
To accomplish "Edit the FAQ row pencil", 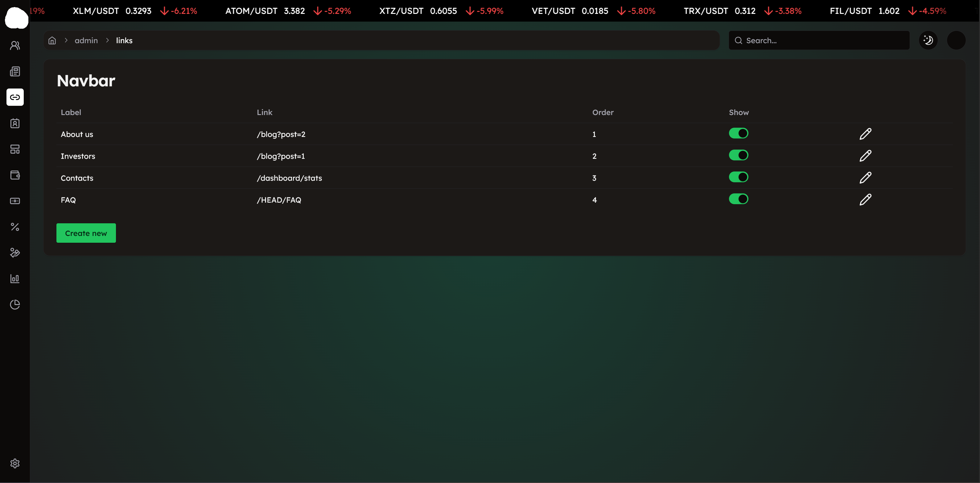I will click(x=866, y=200).
